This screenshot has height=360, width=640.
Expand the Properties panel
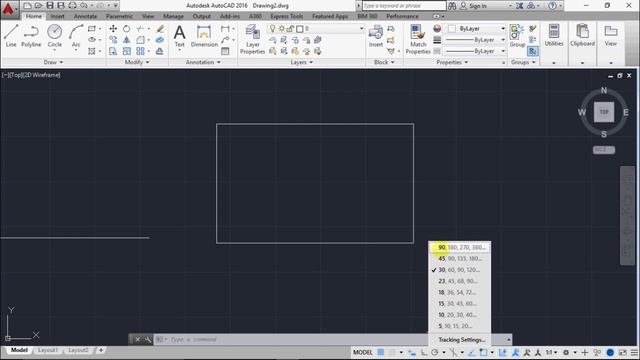(452, 62)
